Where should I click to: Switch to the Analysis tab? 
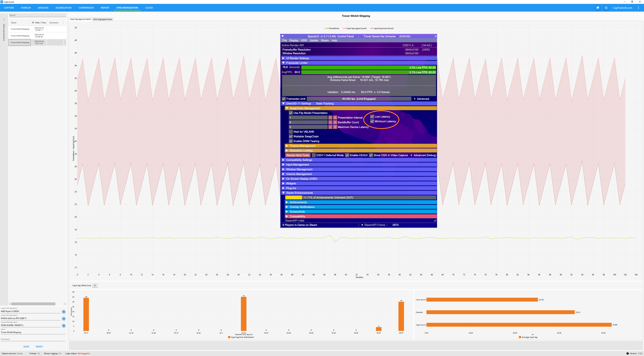(x=43, y=8)
